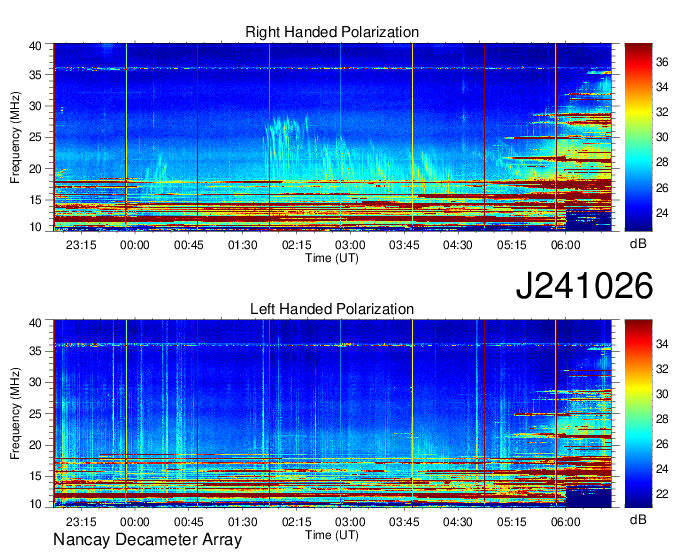Click the dB unit under the top colorbar
The width and height of the screenshot is (680, 552).
(638, 244)
